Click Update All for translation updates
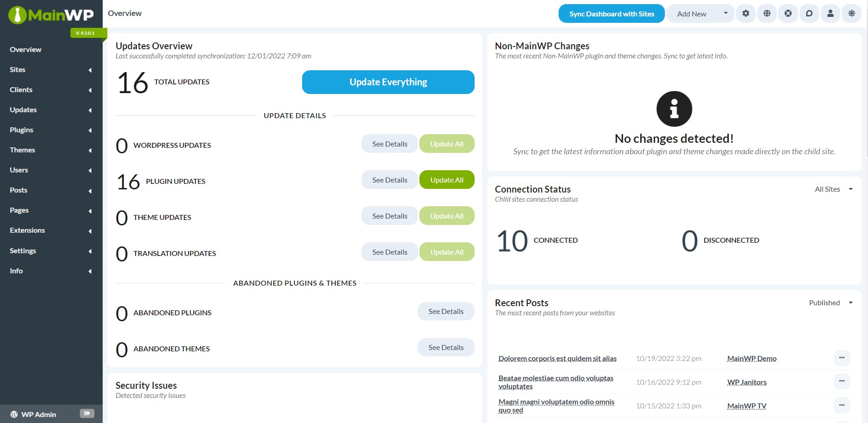The image size is (868, 423). (447, 252)
